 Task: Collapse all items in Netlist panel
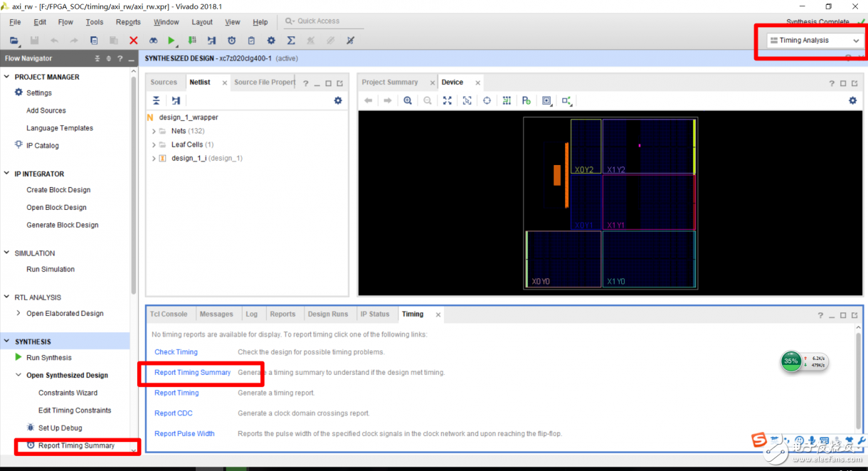coord(157,101)
